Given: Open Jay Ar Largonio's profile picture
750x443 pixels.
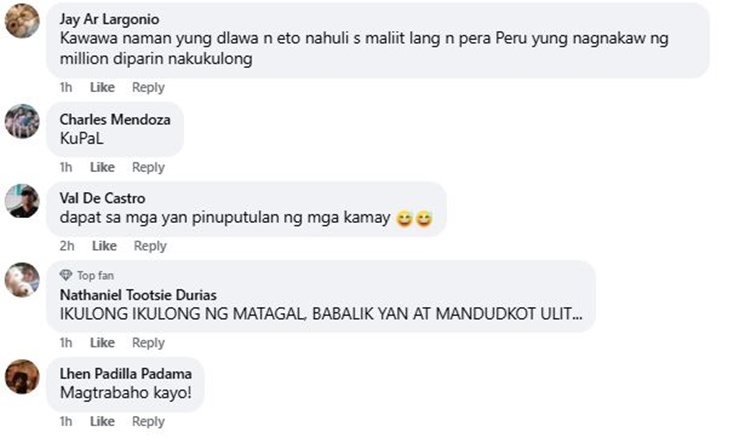Looking at the screenshot, I should point(22,21).
